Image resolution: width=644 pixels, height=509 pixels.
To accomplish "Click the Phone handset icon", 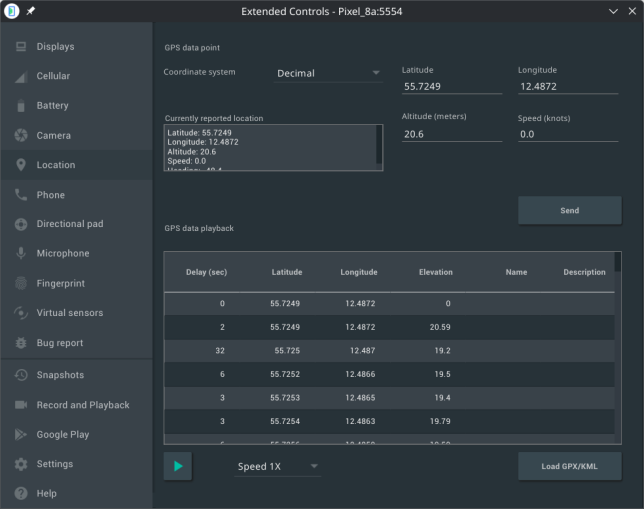I will point(21,195).
